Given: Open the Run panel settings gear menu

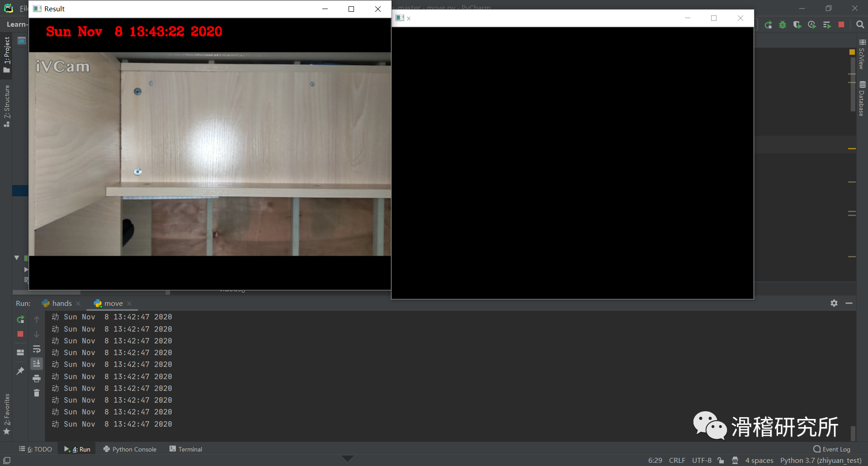Looking at the screenshot, I should point(834,303).
